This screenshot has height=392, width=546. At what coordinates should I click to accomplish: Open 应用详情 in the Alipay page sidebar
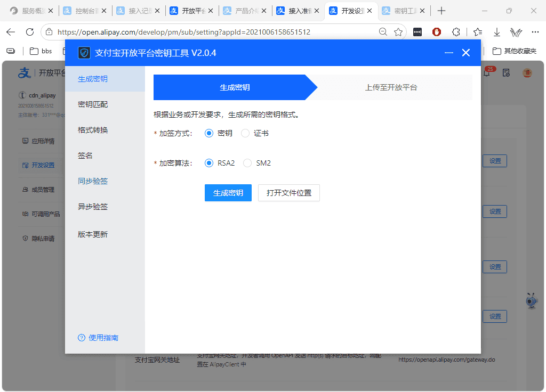[x=38, y=141]
